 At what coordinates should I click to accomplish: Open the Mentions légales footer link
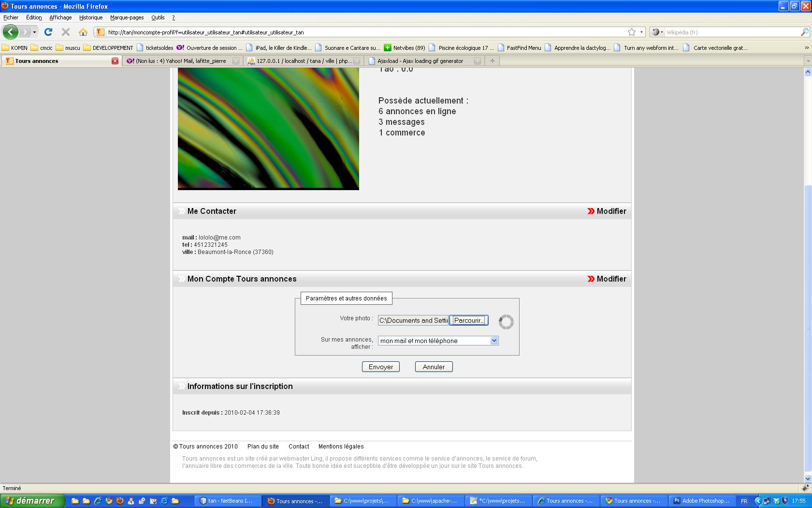(341, 447)
